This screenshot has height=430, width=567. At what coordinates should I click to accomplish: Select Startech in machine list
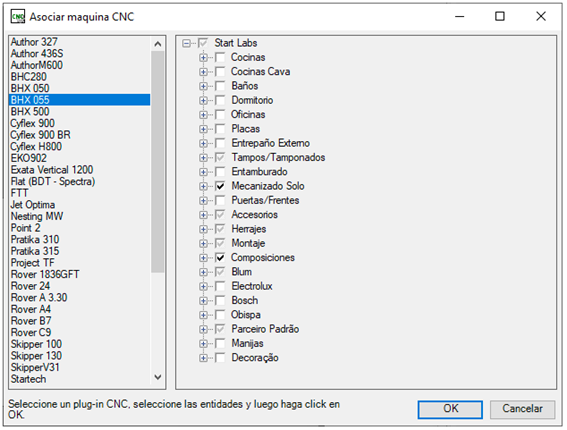coord(80,379)
